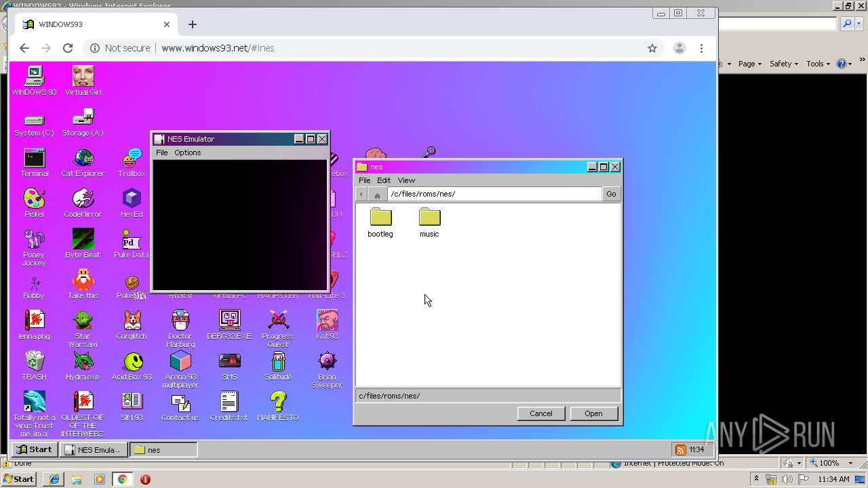Open the Virtual Girl icon
This screenshot has height=488, width=868.
(83, 81)
